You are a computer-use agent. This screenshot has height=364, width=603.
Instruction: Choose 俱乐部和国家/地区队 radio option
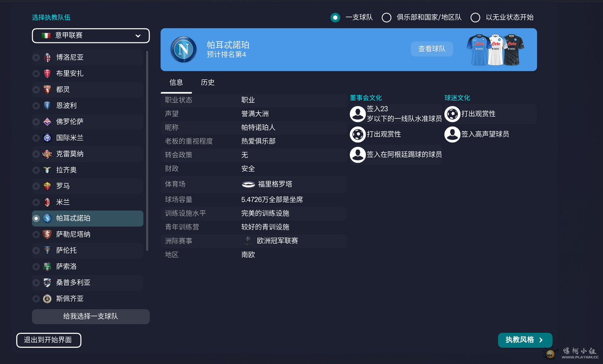[x=387, y=18]
